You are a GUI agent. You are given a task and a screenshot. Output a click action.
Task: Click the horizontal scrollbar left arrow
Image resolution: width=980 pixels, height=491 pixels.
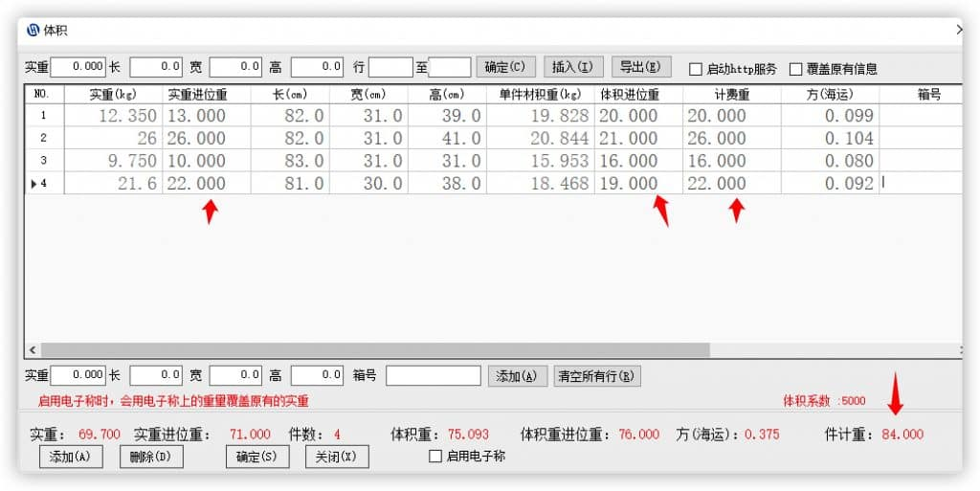click(33, 349)
